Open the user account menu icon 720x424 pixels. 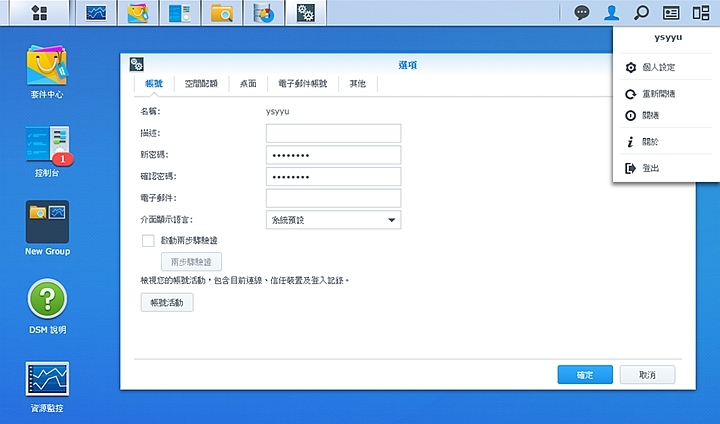tap(611, 14)
